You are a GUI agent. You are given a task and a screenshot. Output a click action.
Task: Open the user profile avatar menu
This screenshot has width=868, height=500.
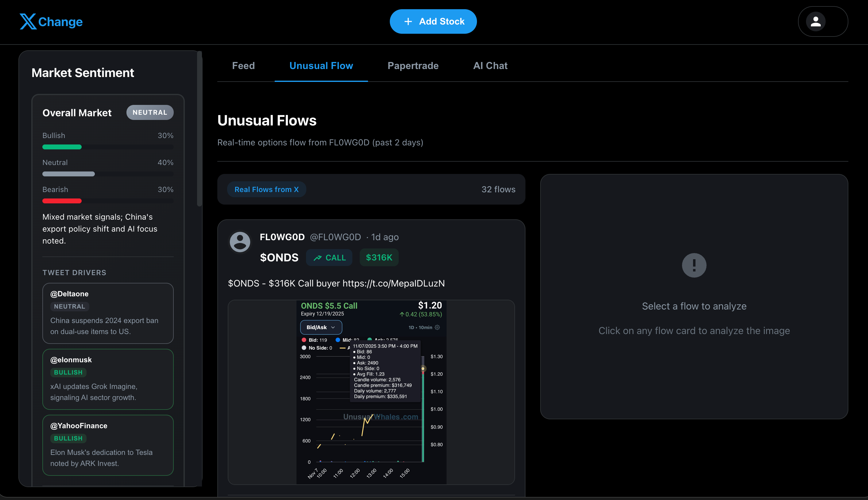(x=816, y=22)
